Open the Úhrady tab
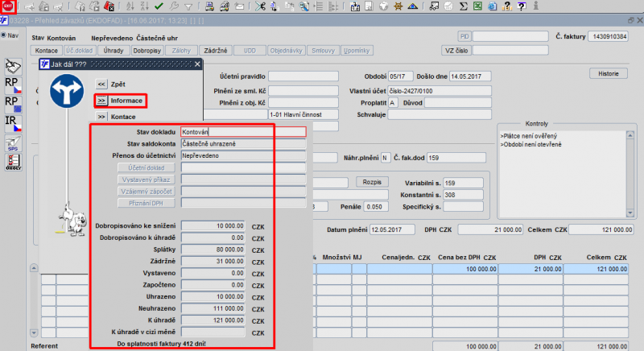This screenshot has height=351, width=644. [114, 51]
